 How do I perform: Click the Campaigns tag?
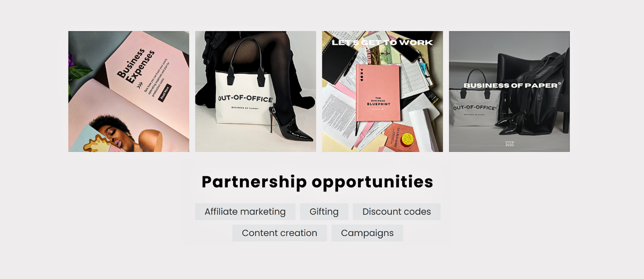367,233
